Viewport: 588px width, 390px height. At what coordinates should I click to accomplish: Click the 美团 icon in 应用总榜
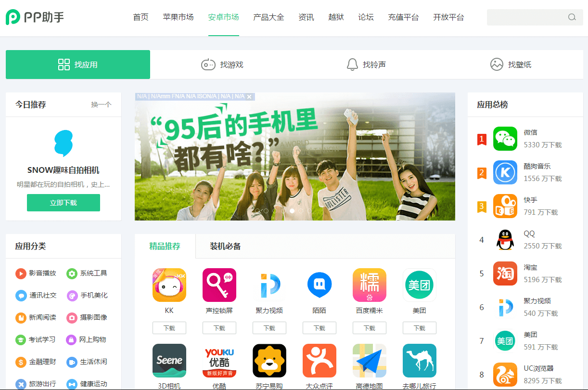click(505, 341)
